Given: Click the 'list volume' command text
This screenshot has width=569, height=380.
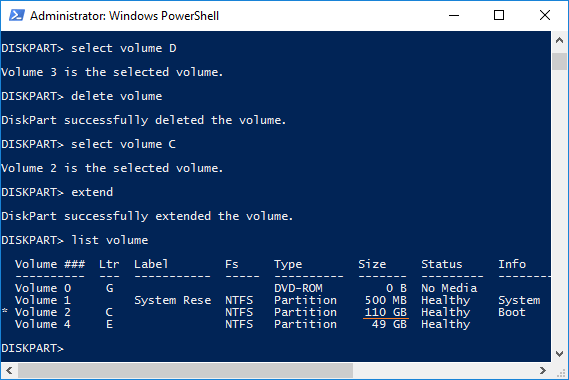Looking at the screenshot, I should pyautogui.click(x=110, y=240).
